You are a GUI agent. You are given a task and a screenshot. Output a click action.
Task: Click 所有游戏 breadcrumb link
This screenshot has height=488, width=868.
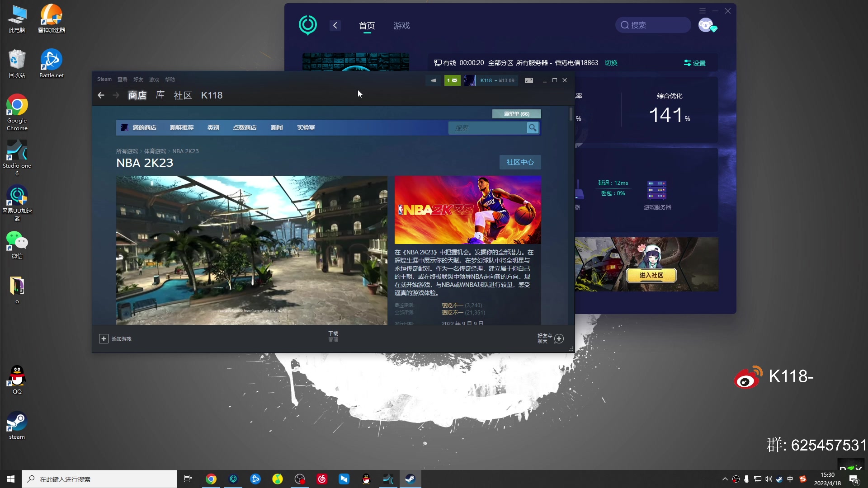(x=127, y=151)
